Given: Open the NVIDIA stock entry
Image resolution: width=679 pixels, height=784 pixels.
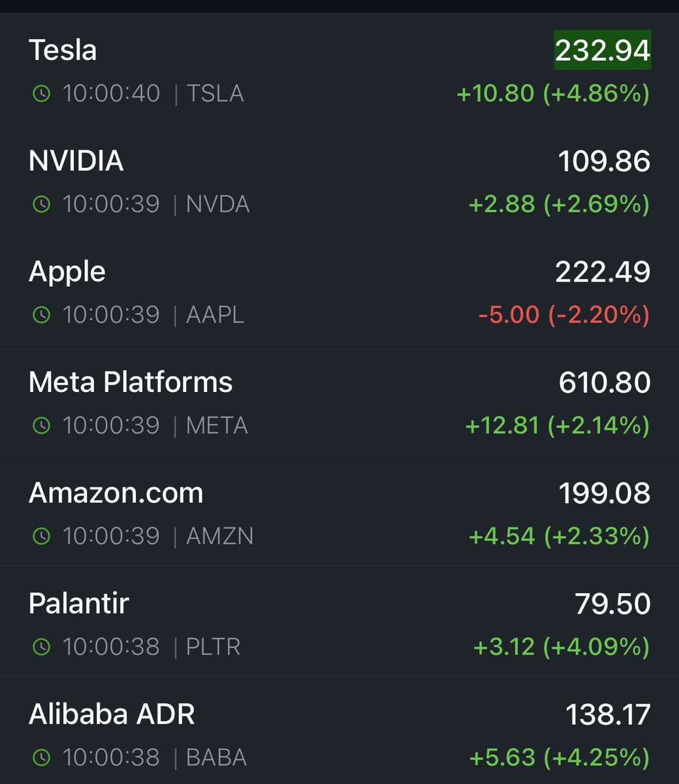Looking at the screenshot, I should point(76,161).
